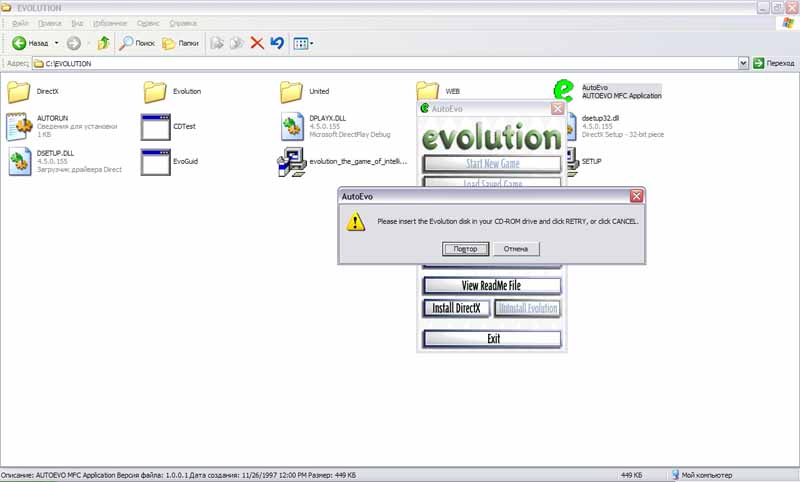Click Start New Game in launcher
Screen dimensions: 800x482
point(492,164)
